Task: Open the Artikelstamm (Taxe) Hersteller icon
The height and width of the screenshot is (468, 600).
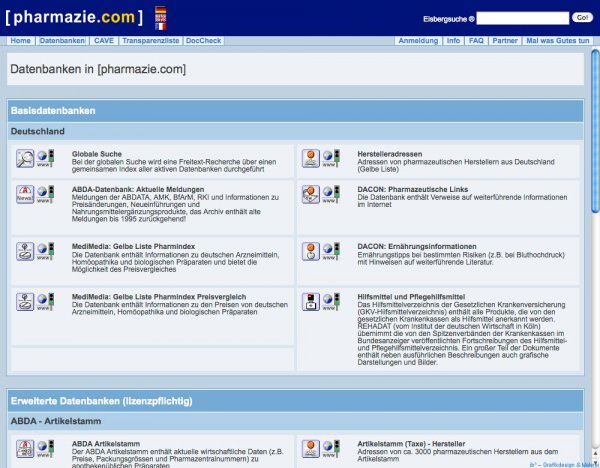Action: coord(311,449)
